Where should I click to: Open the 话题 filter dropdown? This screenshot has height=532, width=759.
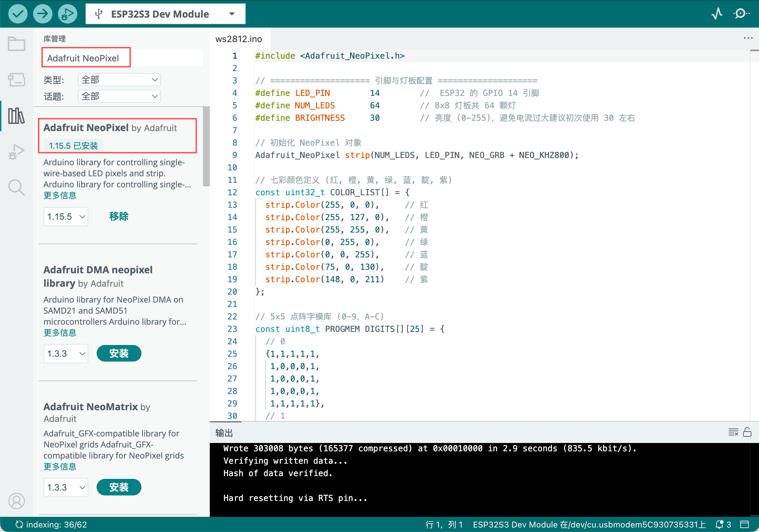click(119, 96)
